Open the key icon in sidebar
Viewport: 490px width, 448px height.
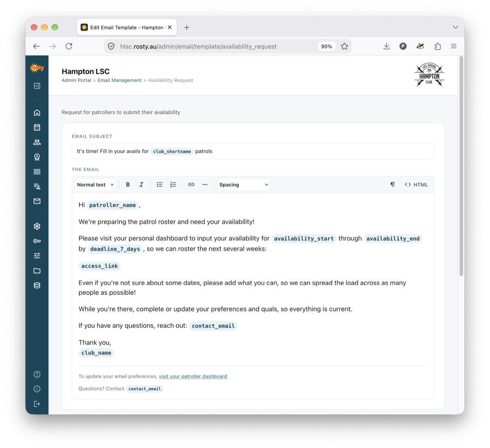pos(37,241)
